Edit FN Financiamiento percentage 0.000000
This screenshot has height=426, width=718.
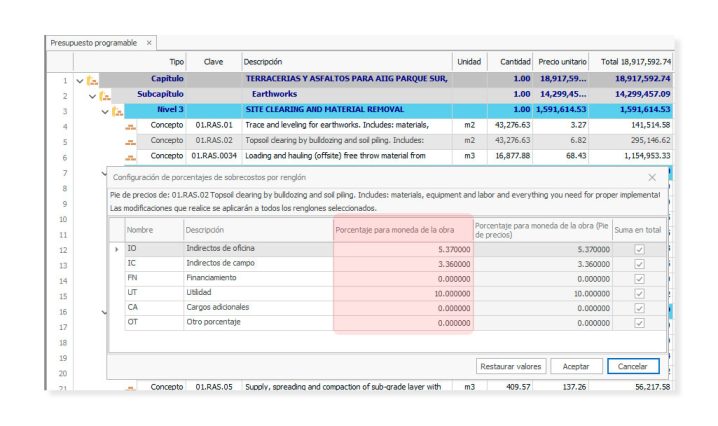403,279
